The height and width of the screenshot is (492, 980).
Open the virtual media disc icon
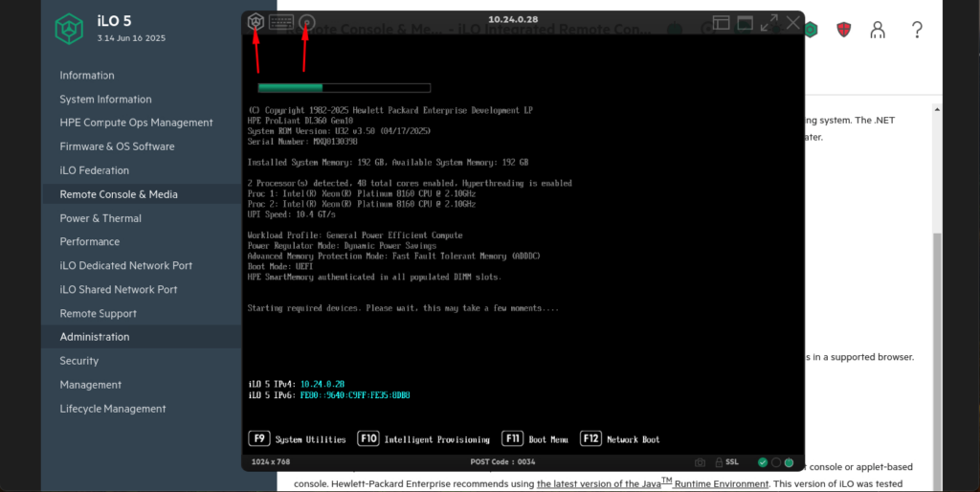[306, 22]
